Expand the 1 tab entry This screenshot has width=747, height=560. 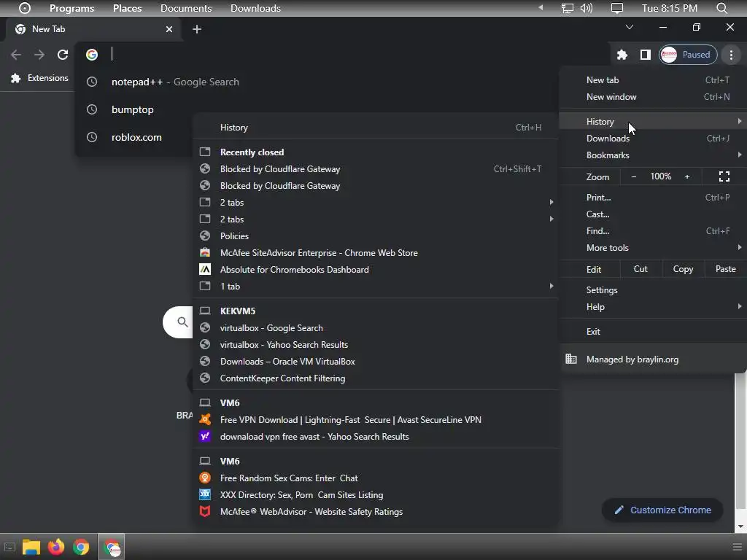[x=376, y=286]
